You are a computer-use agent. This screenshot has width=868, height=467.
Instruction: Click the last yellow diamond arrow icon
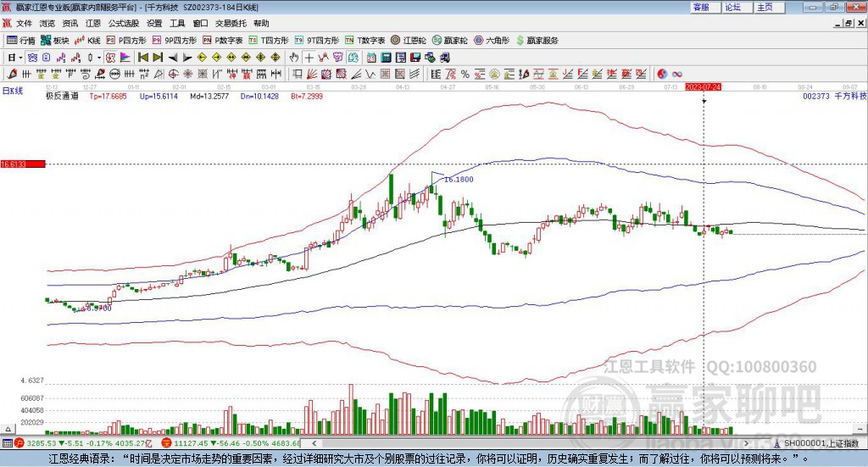tap(275, 58)
